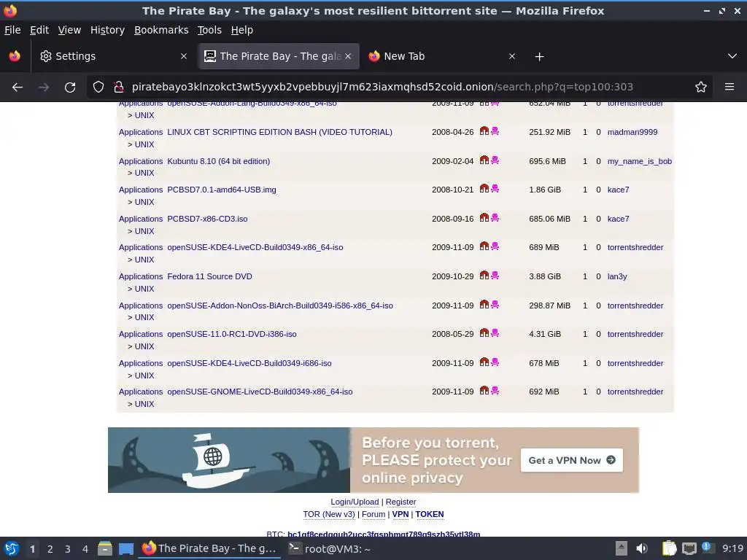This screenshot has width=747, height=560.
Task: Open a new tab with the plus button
Action: pos(539,57)
